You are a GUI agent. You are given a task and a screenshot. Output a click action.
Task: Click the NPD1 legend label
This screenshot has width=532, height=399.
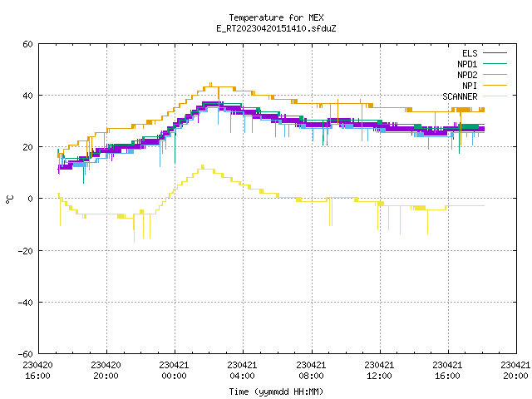coord(467,64)
